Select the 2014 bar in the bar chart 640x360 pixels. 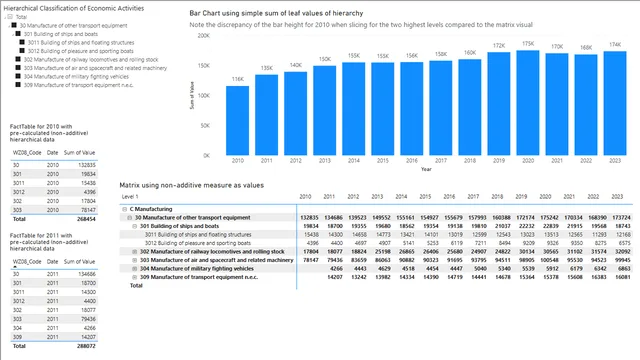353,109
